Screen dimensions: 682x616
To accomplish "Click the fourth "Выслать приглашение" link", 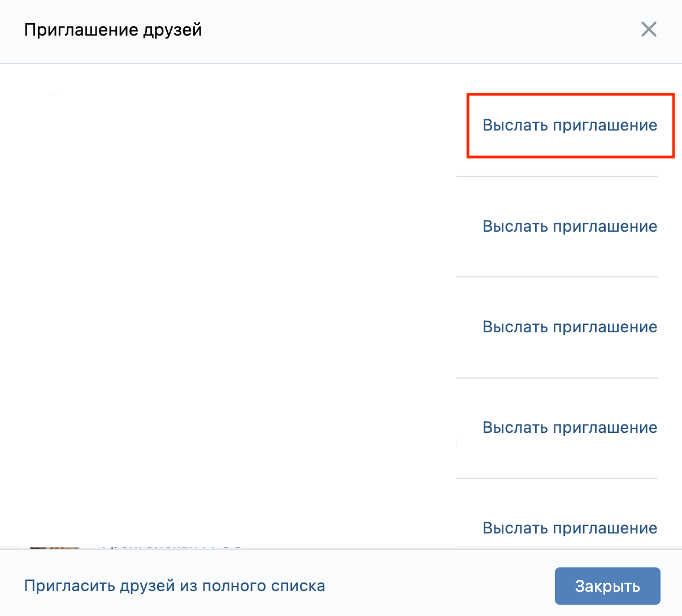I will point(570,428).
